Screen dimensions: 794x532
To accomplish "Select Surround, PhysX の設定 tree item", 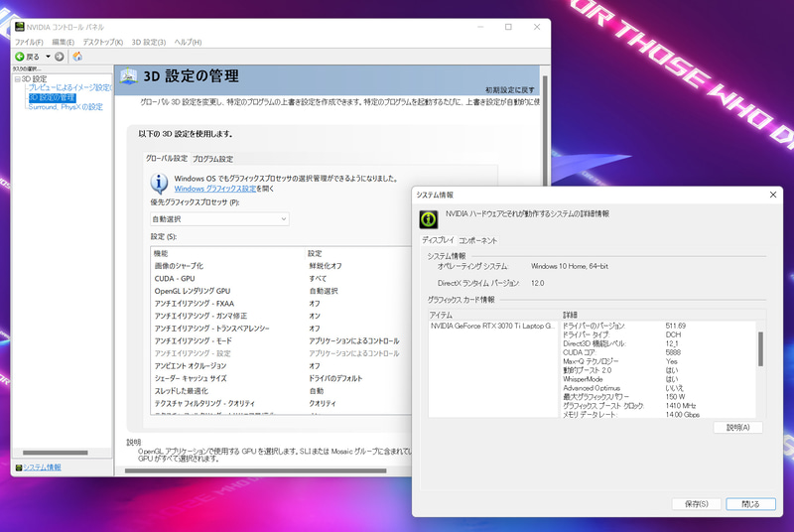I will [66, 107].
